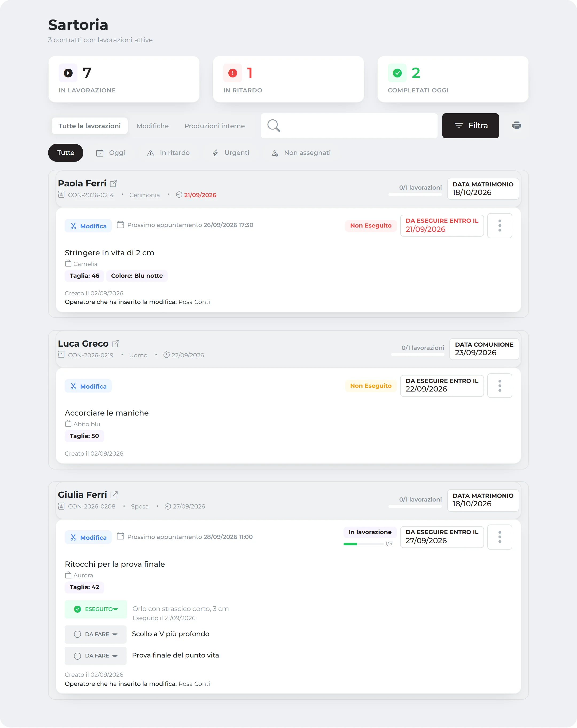Click Non Eseguito badge on Luca Greco's job
Viewport: 577px width, 728px height.
[371, 386]
